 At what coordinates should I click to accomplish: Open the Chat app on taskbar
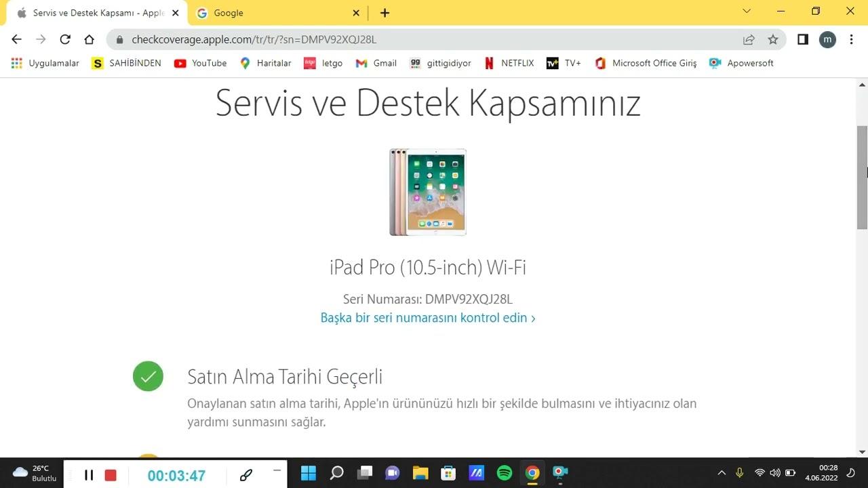[392, 472]
